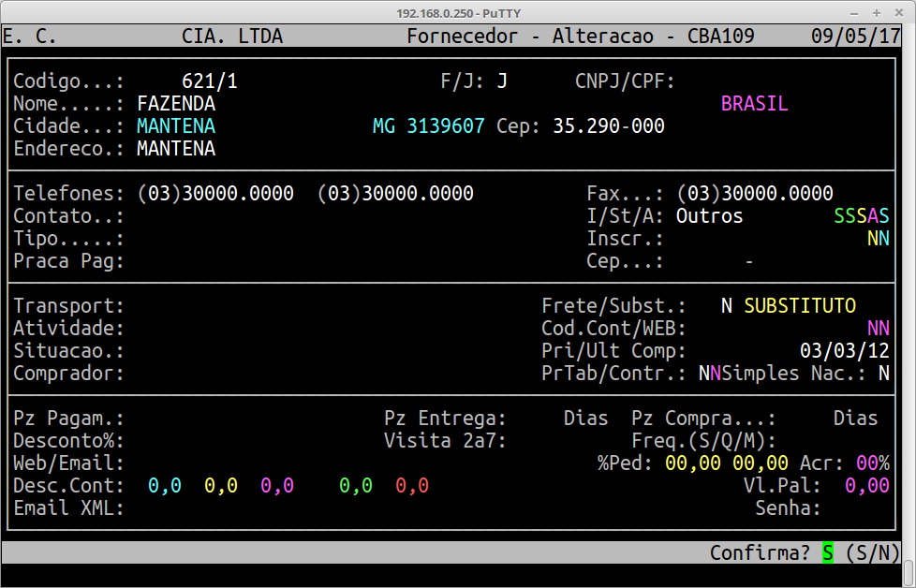Select the Pri/Ult Comp date 03/03/12

845,351
